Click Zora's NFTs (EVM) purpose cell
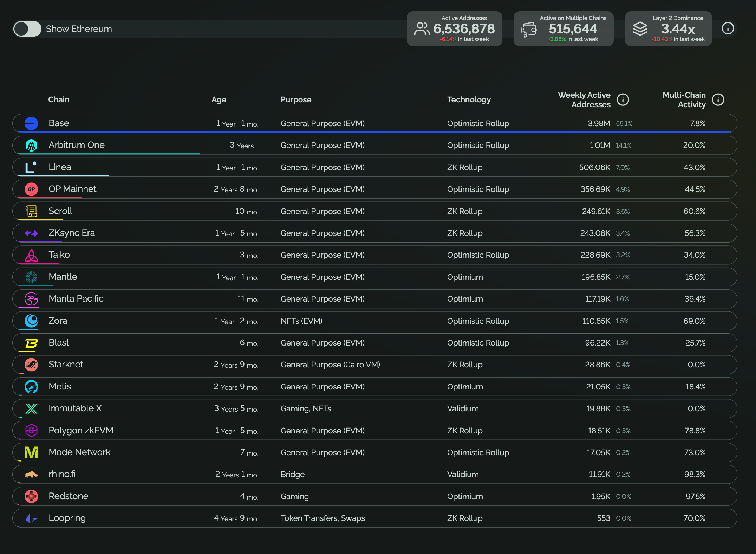Viewport: 756px width, 554px height. (301, 321)
